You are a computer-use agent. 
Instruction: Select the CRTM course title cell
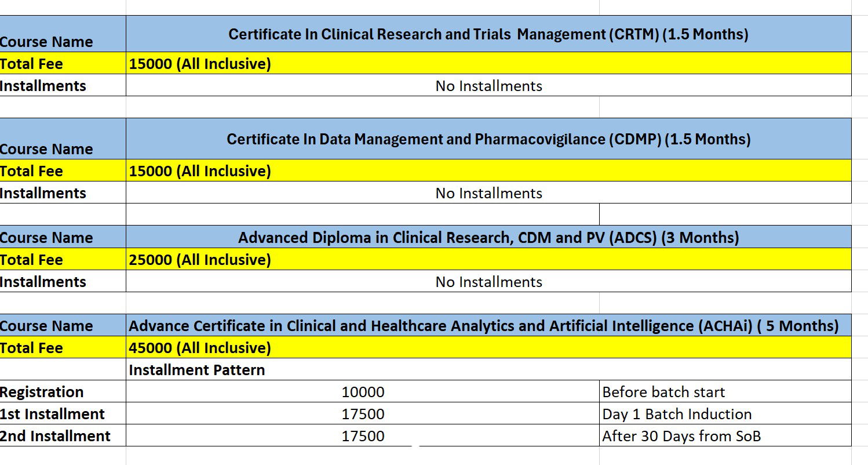click(x=488, y=34)
